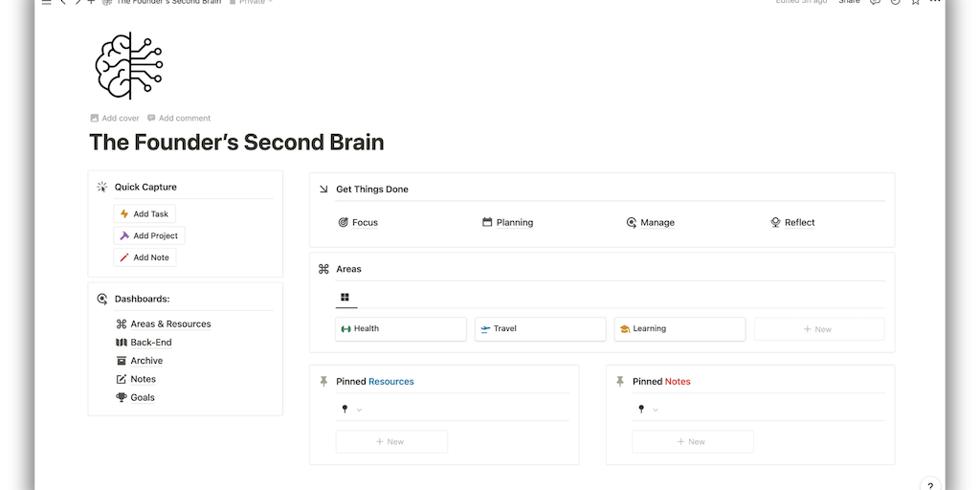This screenshot has width=980, height=490.
Task: Click the pushpin icon beside Pinned Notes
Action: (x=620, y=381)
